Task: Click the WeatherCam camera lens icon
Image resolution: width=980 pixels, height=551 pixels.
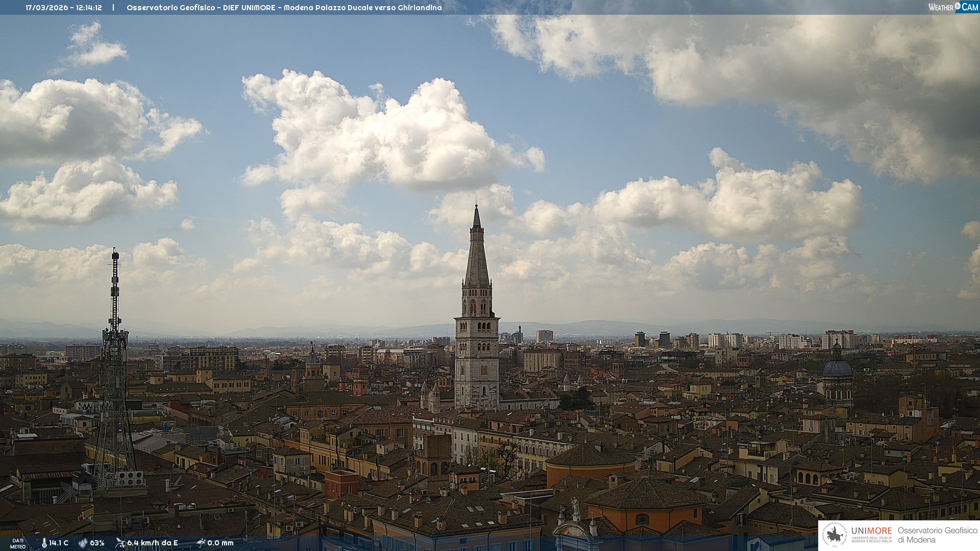Action: click(958, 6)
